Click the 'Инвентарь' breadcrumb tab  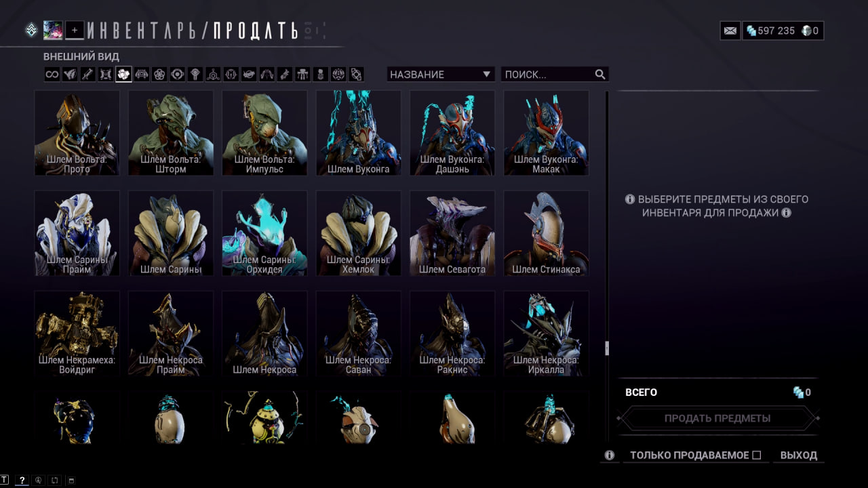[145, 30]
